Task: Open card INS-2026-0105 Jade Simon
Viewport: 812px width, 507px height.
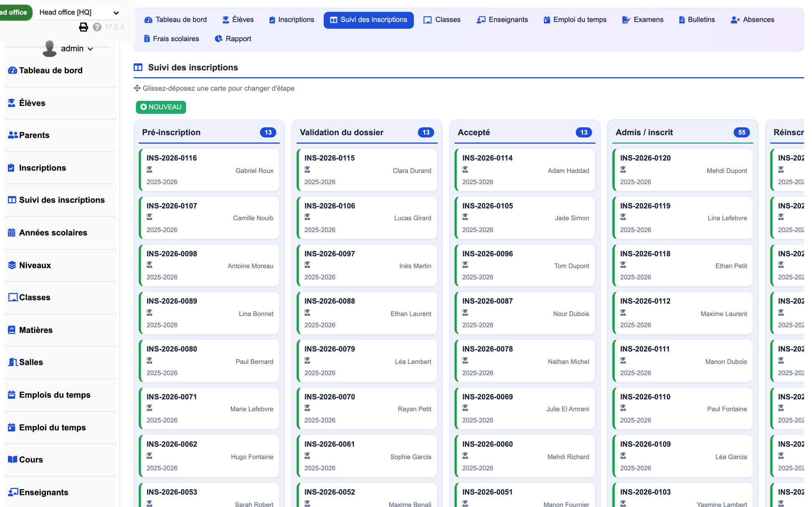Action: coord(525,218)
